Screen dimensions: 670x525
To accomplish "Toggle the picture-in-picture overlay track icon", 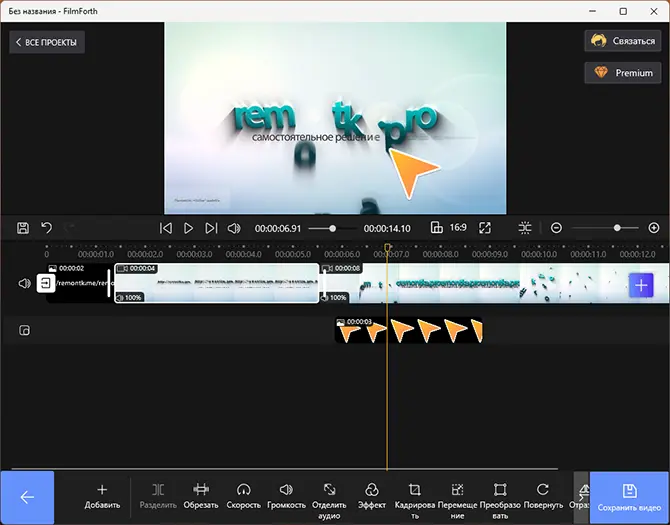I will [x=25, y=331].
